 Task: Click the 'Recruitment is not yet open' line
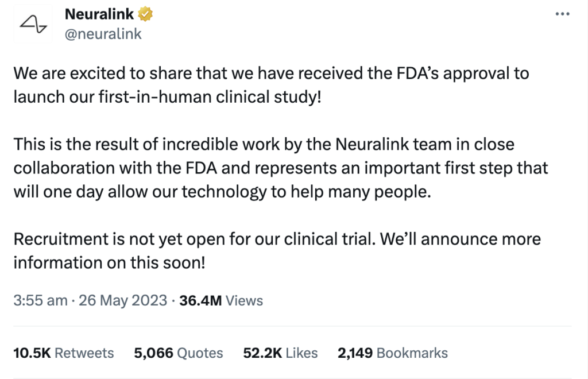click(277, 239)
